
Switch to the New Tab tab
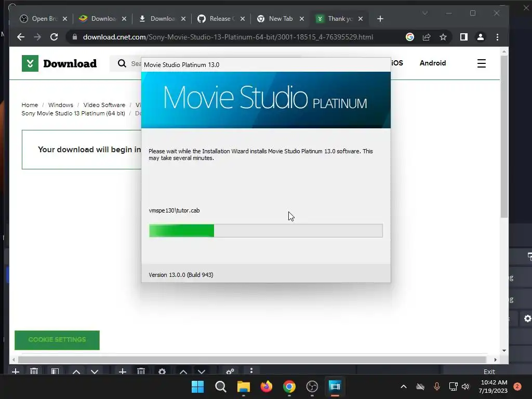[279, 19]
